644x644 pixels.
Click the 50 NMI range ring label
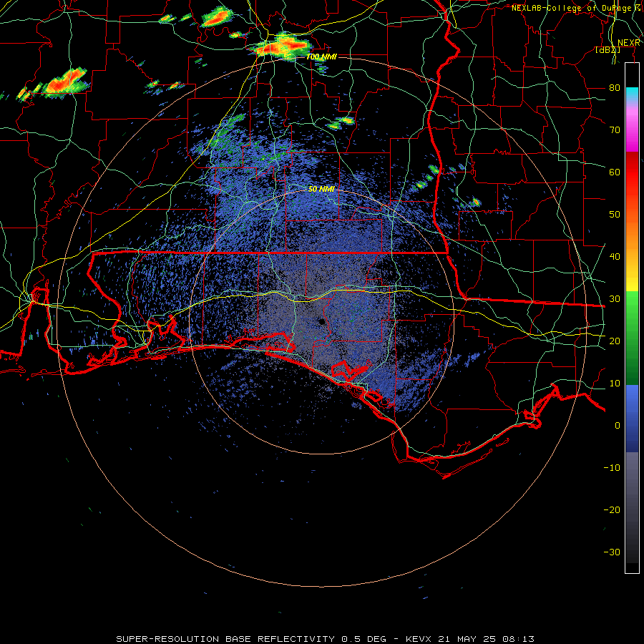coord(321,189)
